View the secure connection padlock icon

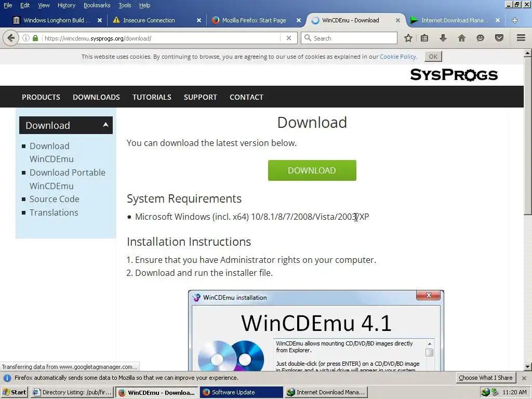[35, 38]
